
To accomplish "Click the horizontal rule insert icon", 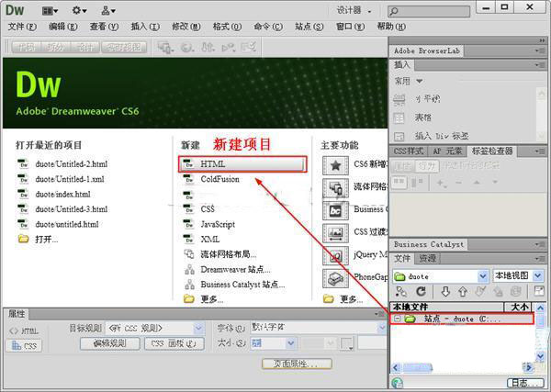I will 399,100.
